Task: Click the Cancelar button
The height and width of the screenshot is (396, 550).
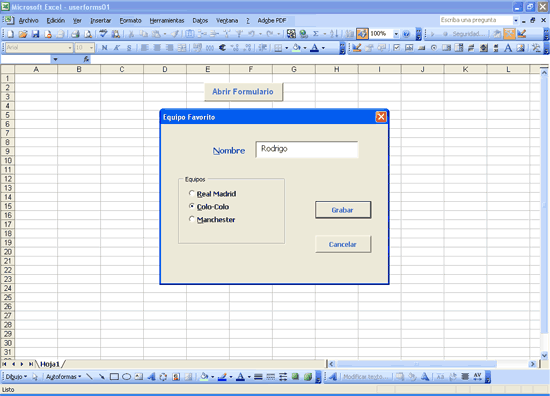Action: coord(343,244)
